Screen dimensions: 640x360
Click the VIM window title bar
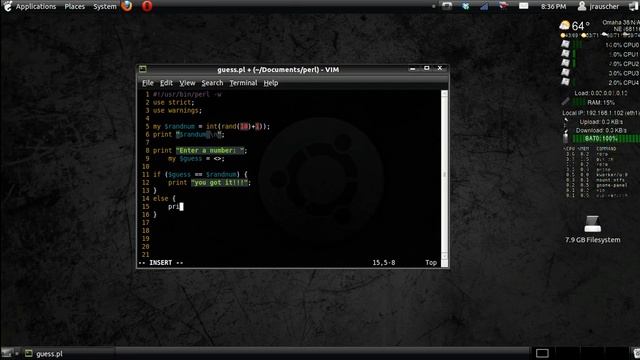pyautogui.click(x=278, y=69)
